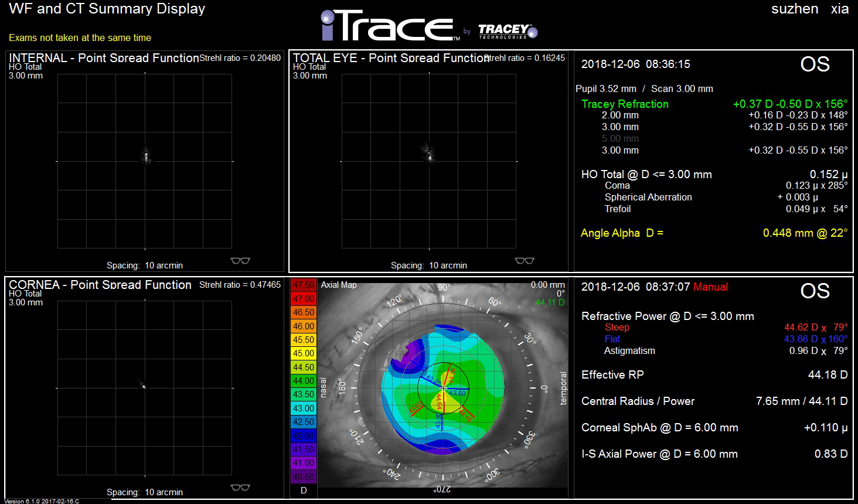This screenshot has height=504, width=858.
Task: Select the 46.00 D color scale swatch
Action: coord(304,326)
